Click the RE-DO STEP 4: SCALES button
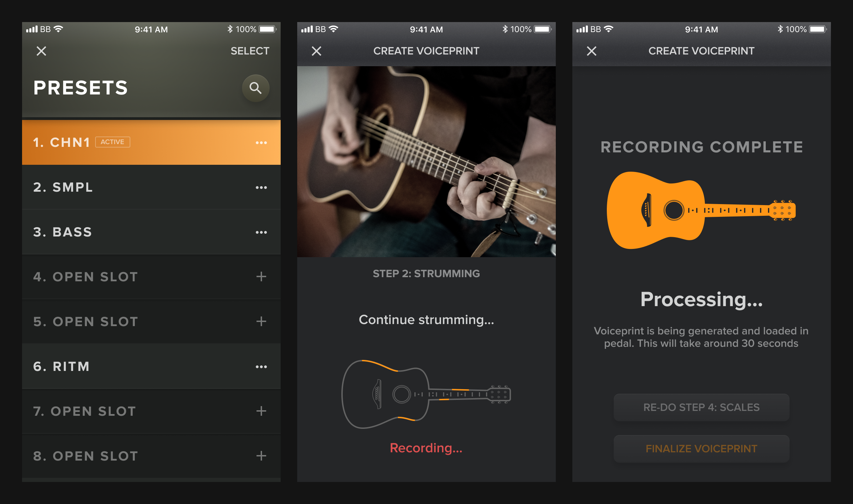 [x=701, y=407]
